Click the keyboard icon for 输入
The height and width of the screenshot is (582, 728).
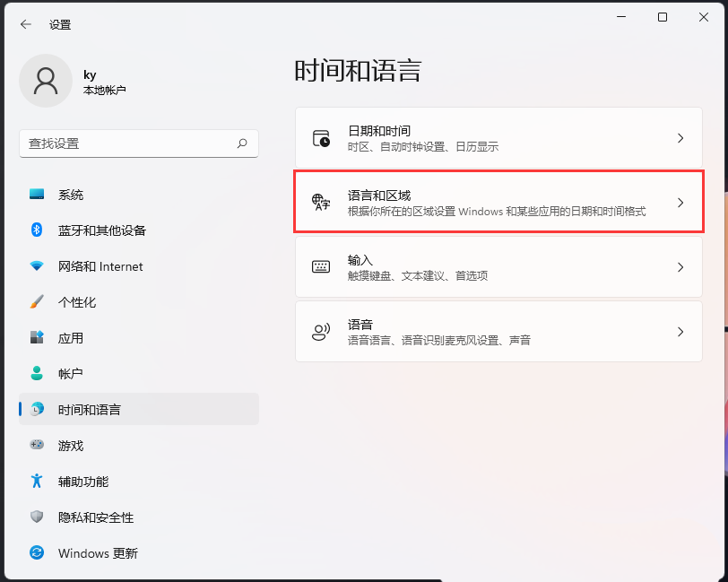pyautogui.click(x=321, y=266)
